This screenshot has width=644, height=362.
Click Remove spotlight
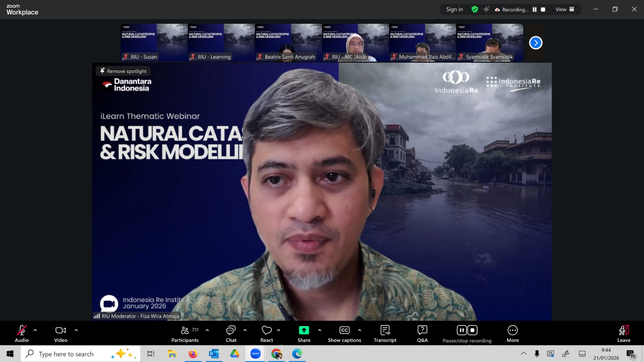pos(123,71)
